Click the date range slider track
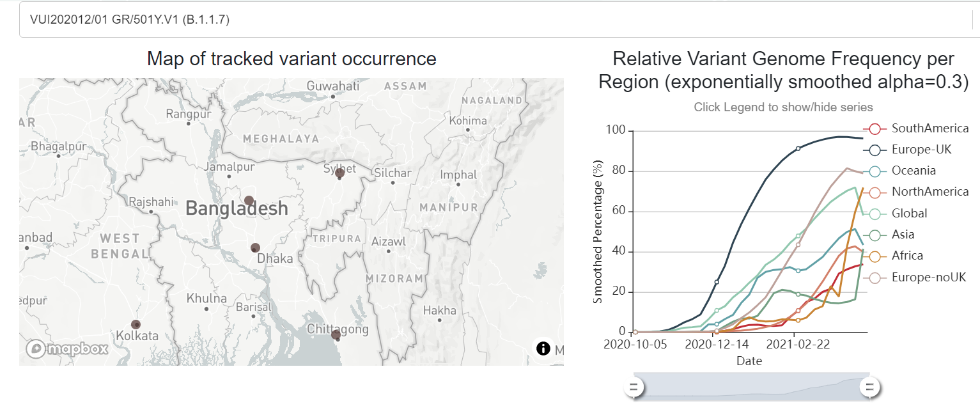Viewport: 980px width, 415px height. click(x=751, y=386)
